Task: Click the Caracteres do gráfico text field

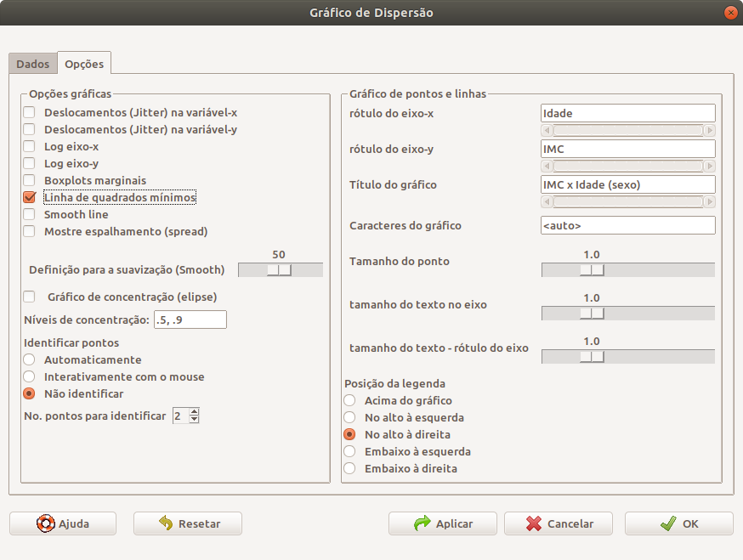Action: 628,225
